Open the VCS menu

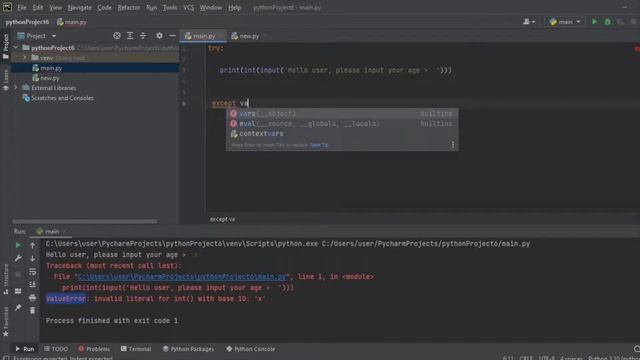[189, 7]
